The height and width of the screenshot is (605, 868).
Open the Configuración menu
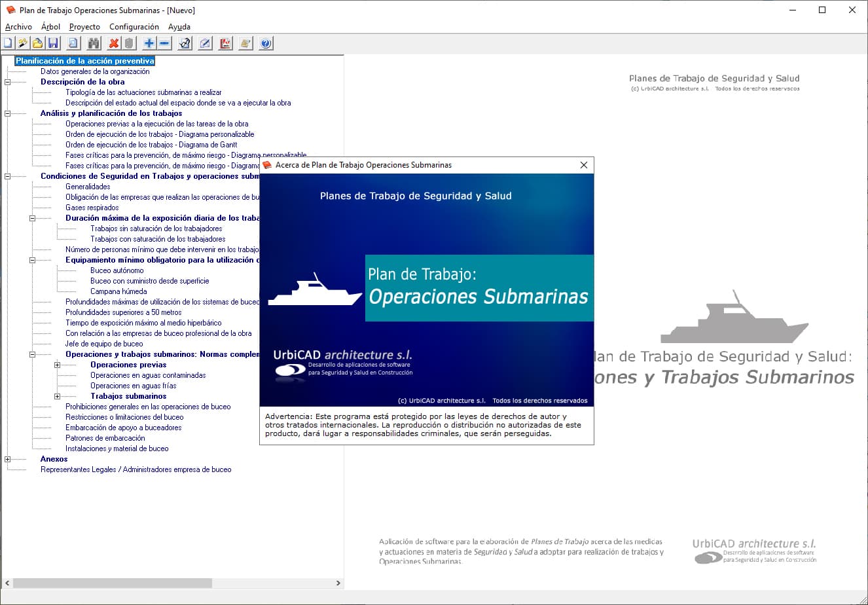tap(134, 27)
